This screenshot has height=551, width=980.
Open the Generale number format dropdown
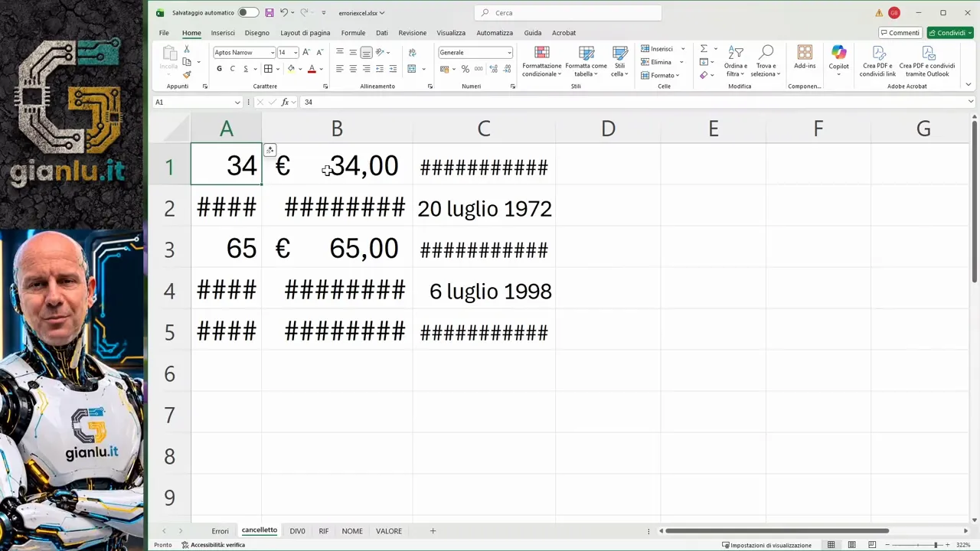coord(509,53)
